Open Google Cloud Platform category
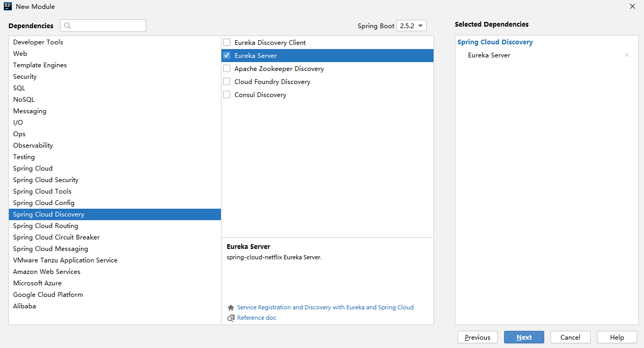This screenshot has height=348, width=644. pyautogui.click(x=115, y=295)
